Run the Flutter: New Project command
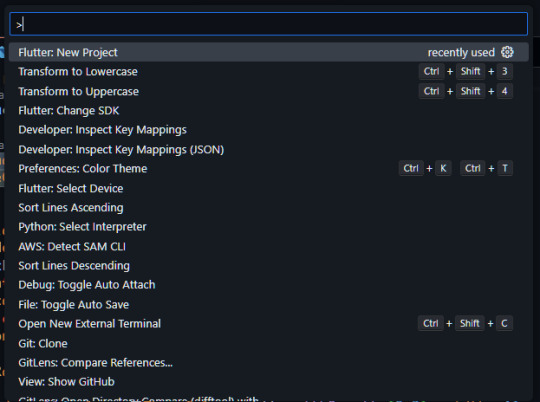The image size is (540, 402). [269, 52]
